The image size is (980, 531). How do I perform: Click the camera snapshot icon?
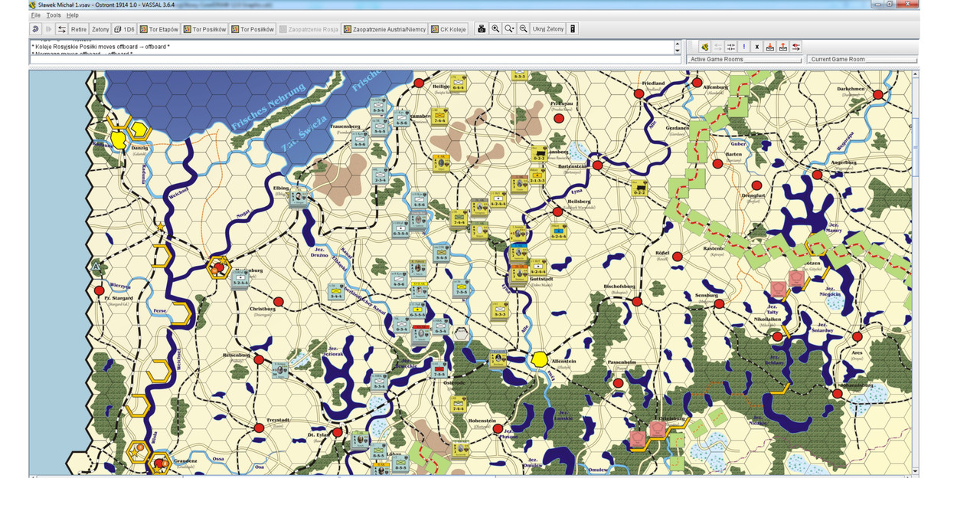pyautogui.click(x=482, y=29)
